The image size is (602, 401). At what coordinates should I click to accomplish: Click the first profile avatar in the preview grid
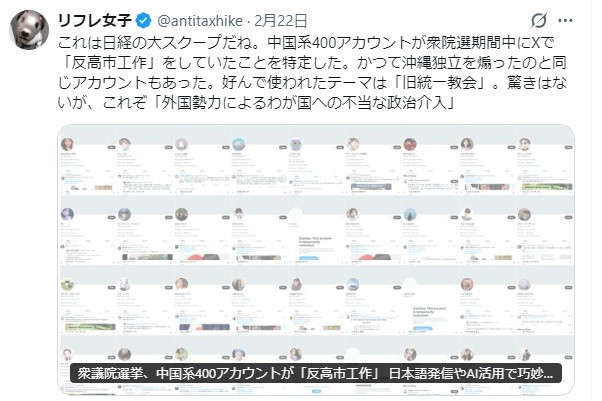point(67,144)
